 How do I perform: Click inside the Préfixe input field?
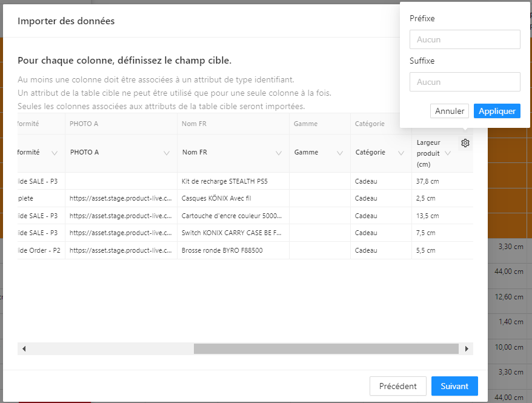(x=465, y=39)
